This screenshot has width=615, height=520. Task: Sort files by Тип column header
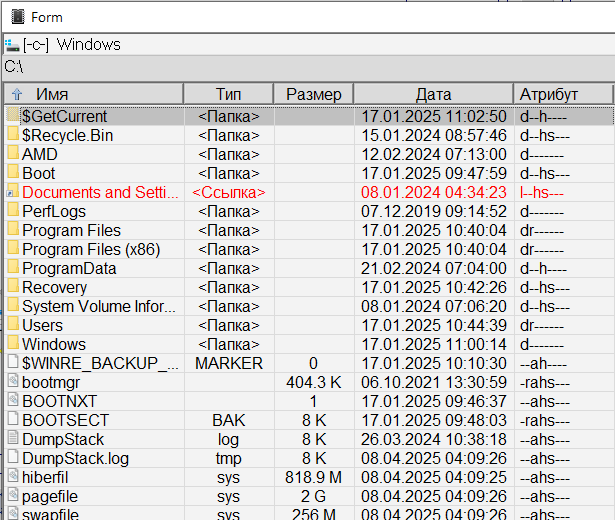pos(228,94)
